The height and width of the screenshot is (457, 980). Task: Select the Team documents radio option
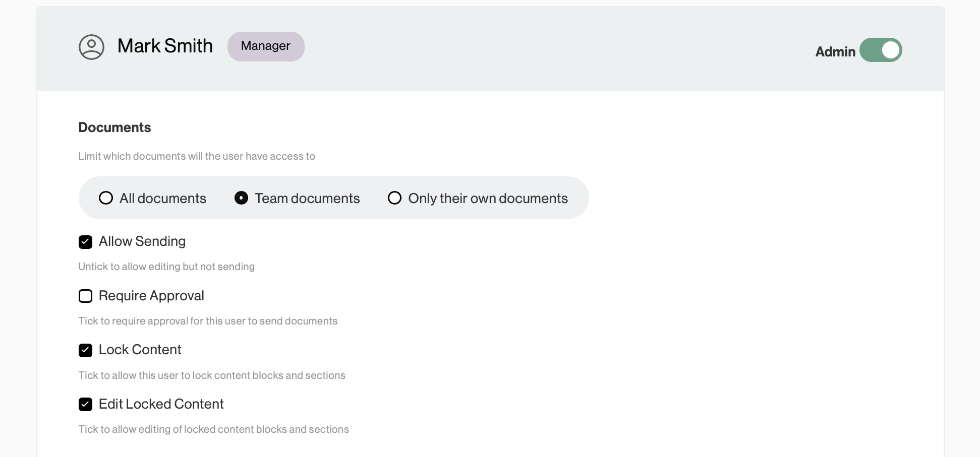click(x=241, y=198)
